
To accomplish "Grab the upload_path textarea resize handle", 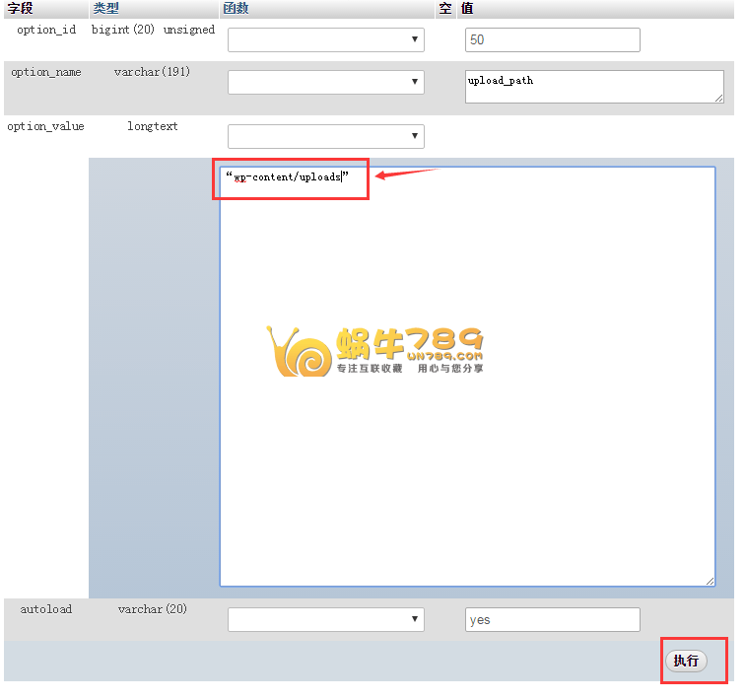I will (718, 98).
